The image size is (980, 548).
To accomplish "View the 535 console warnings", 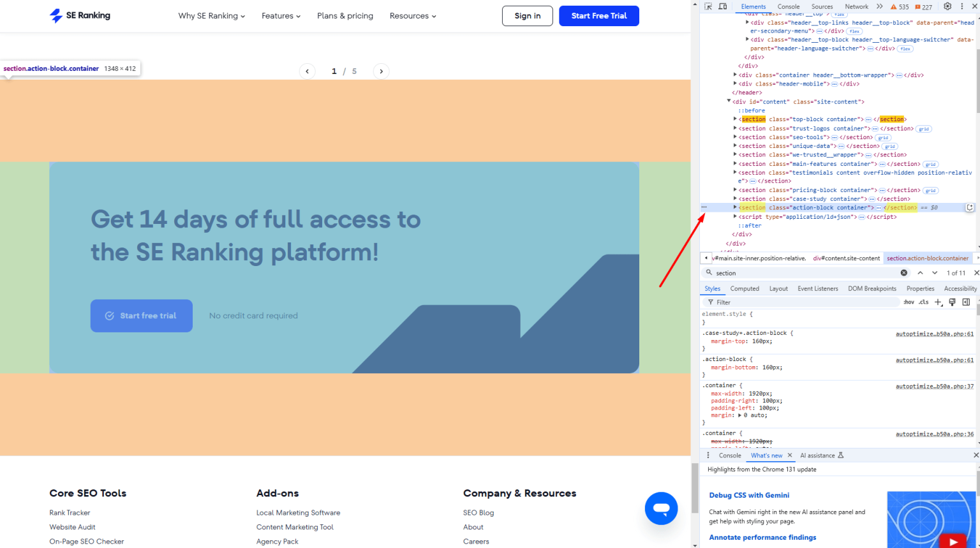I will [x=900, y=6].
